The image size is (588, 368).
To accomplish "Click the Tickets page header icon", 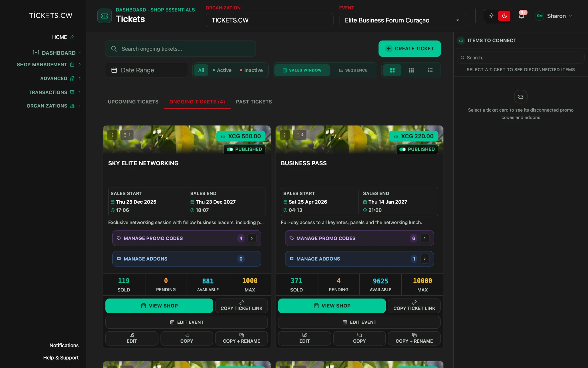I will [104, 16].
